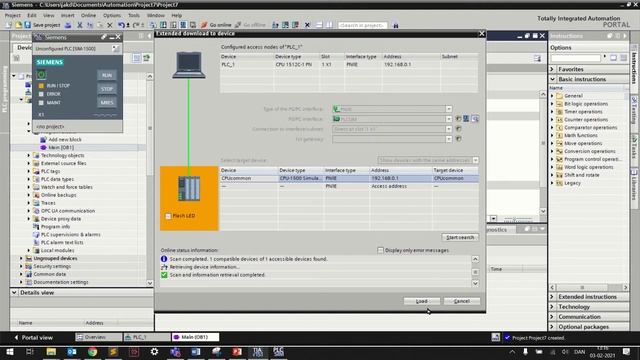Click the laptop PG/PC icon in dialog
640x360 pixels.
189,65
